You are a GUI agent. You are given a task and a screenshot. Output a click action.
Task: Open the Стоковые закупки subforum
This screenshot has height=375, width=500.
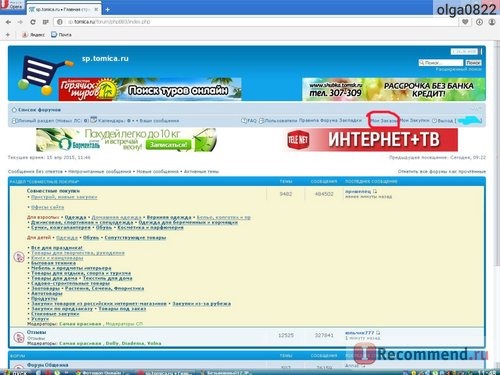point(55,314)
